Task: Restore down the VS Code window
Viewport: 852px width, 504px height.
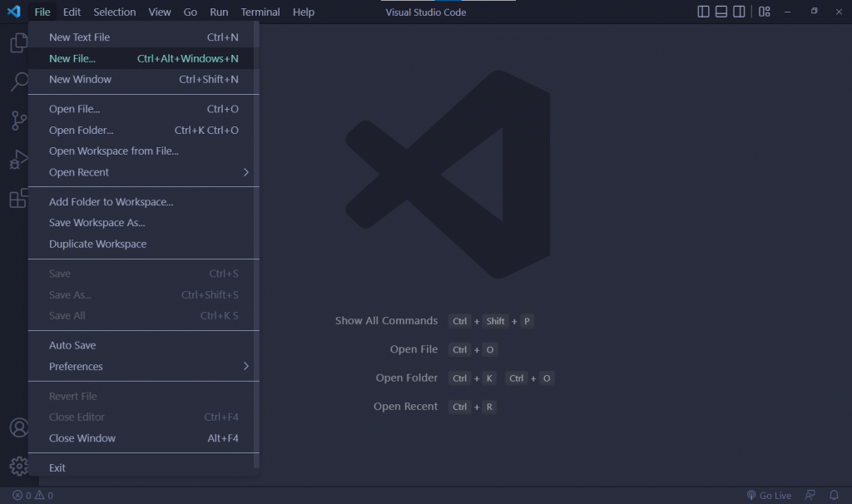Action: point(814,12)
